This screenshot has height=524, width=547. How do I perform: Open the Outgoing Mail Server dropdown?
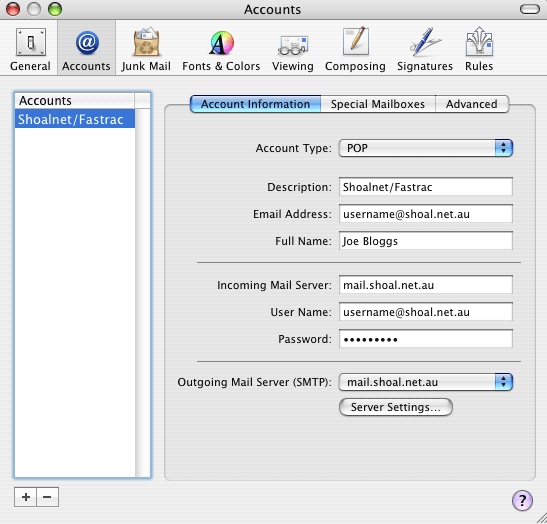pyautogui.click(x=426, y=382)
